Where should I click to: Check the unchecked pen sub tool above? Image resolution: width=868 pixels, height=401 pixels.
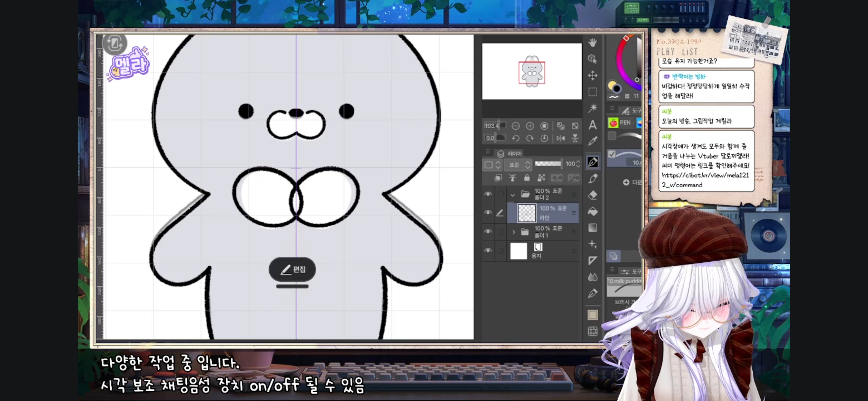tap(612, 136)
